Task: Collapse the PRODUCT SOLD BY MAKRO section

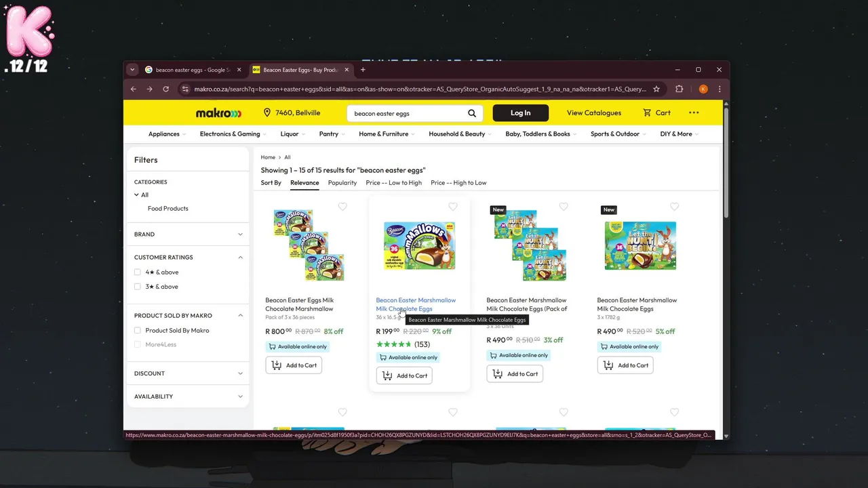Action: [240, 316]
